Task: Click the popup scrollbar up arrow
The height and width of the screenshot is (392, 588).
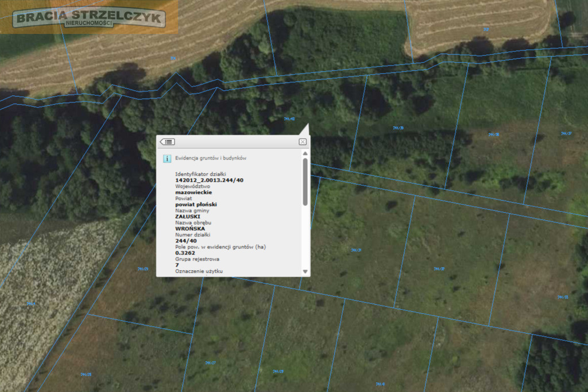Action: (x=305, y=153)
